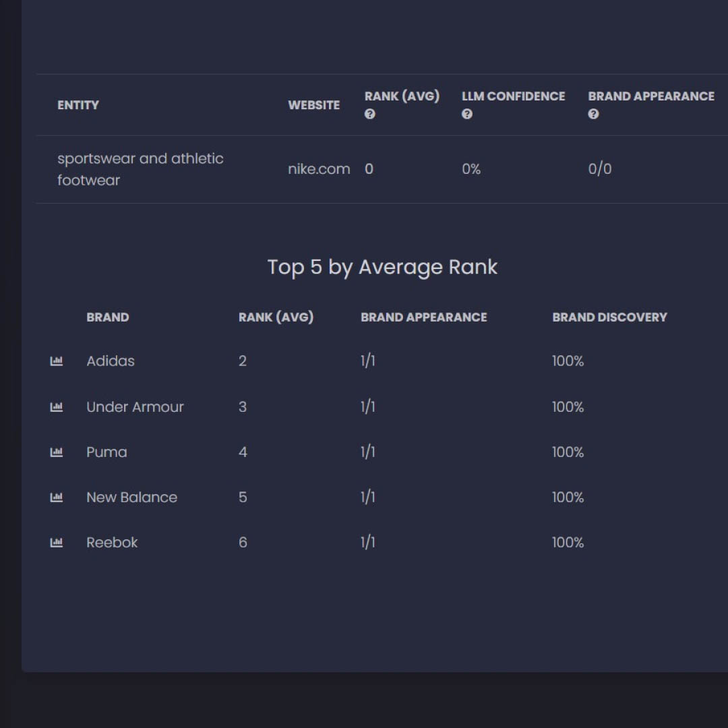Click the Reebok brand name

tap(112, 543)
